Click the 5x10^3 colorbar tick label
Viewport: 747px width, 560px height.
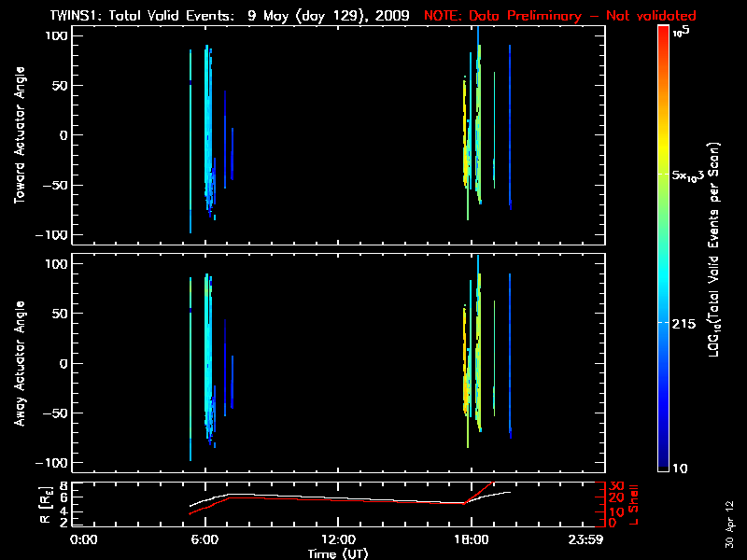point(693,175)
